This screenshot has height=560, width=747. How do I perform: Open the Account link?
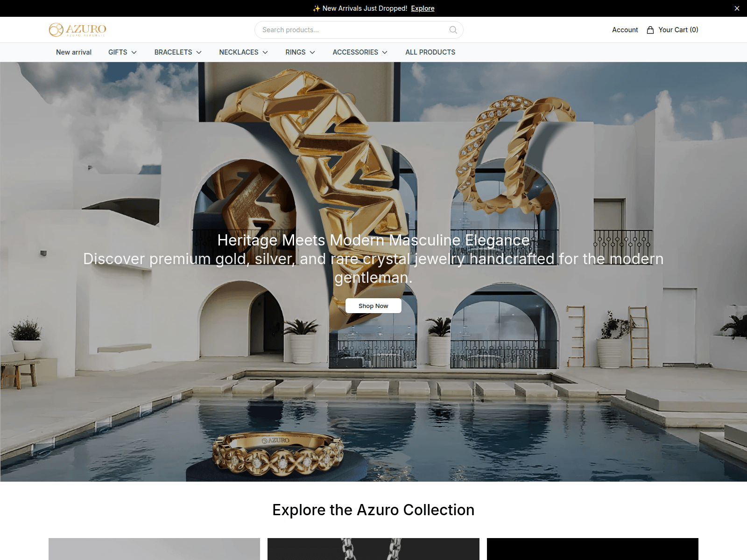625,30
